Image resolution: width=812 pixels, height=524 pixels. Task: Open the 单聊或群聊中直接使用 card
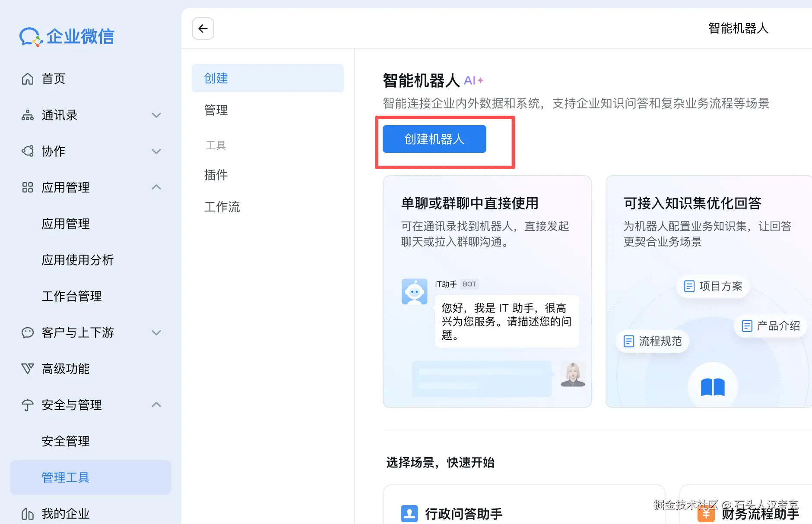tap(487, 291)
